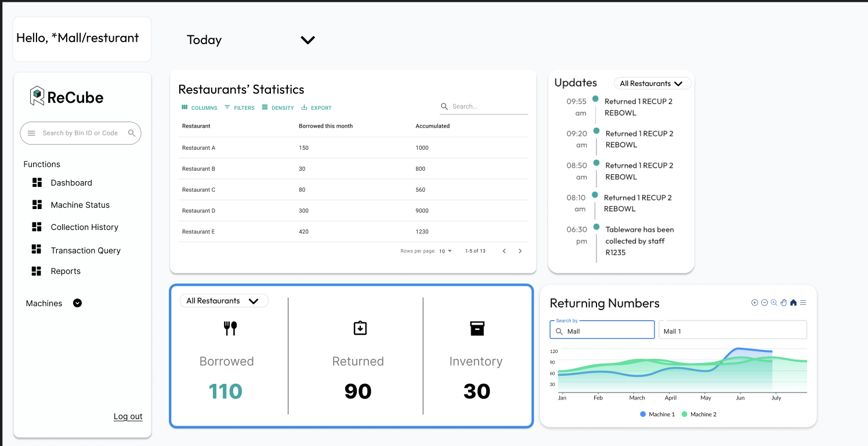Open the chart hamburger menu

click(x=803, y=303)
